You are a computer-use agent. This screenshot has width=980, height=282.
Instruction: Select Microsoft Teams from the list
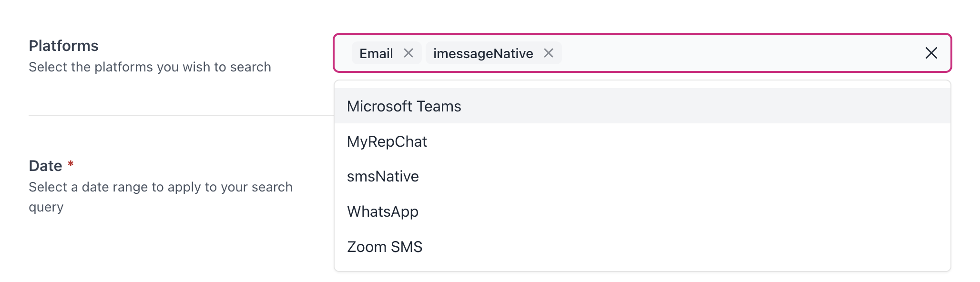[404, 106]
